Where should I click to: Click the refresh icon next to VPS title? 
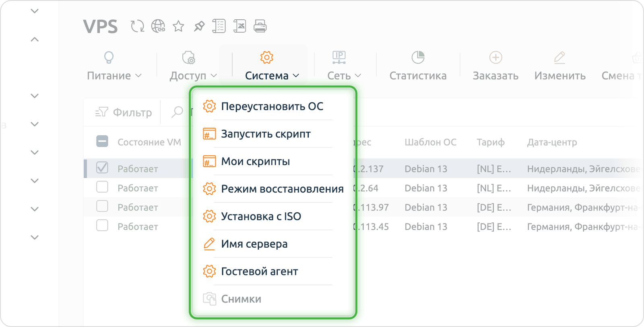[x=137, y=26]
